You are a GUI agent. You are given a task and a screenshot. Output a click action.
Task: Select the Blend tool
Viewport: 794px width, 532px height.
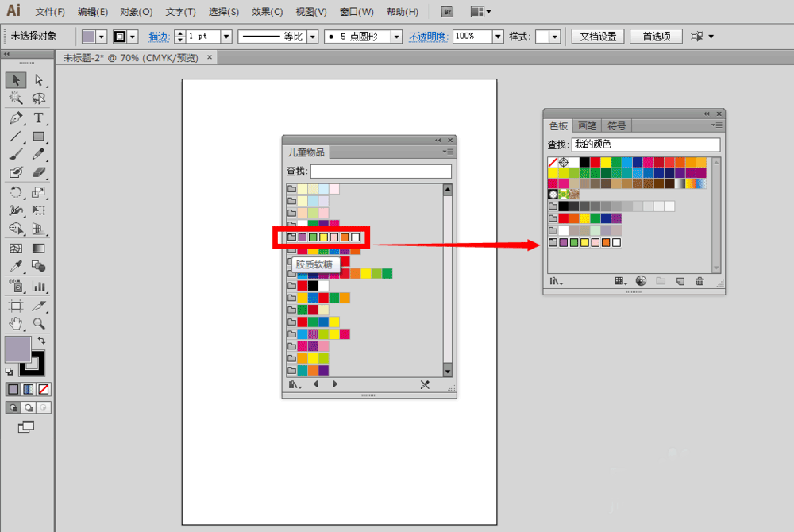point(38,266)
